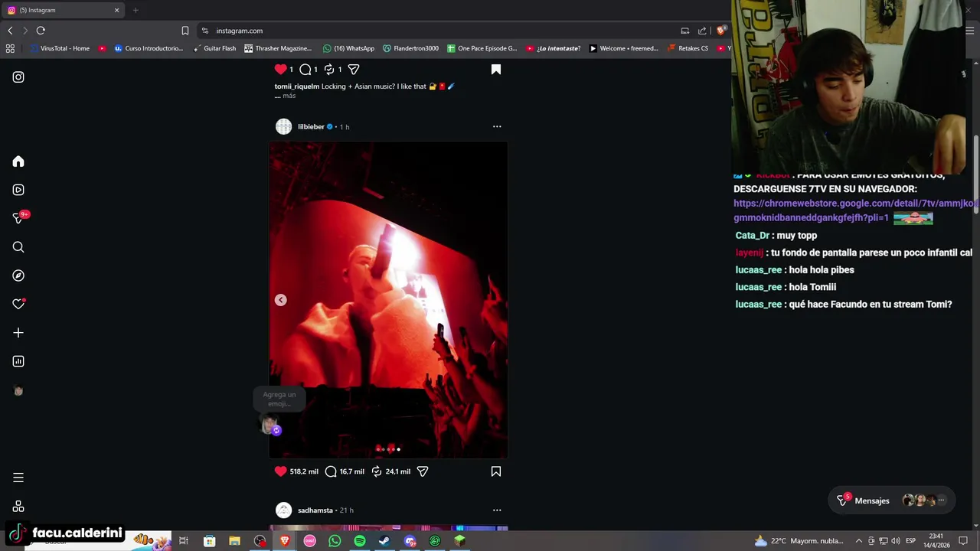
Task: Open Search in the Instagram sidebar
Action: [18, 247]
